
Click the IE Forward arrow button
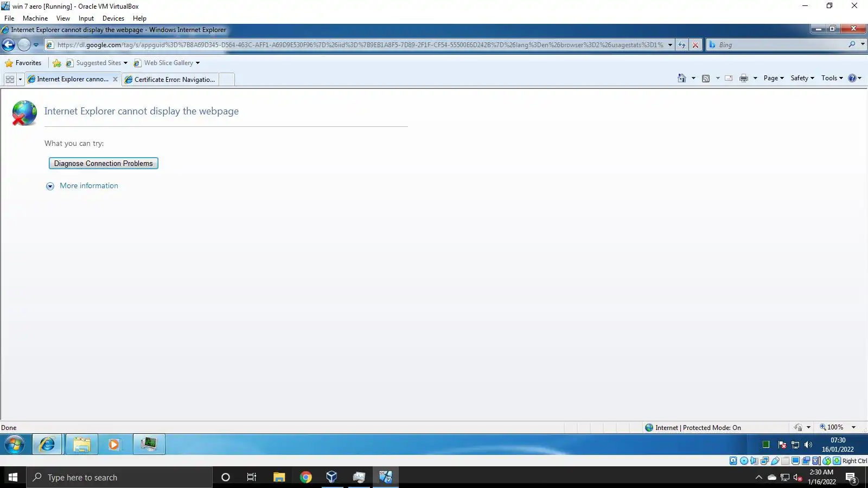pos(24,45)
